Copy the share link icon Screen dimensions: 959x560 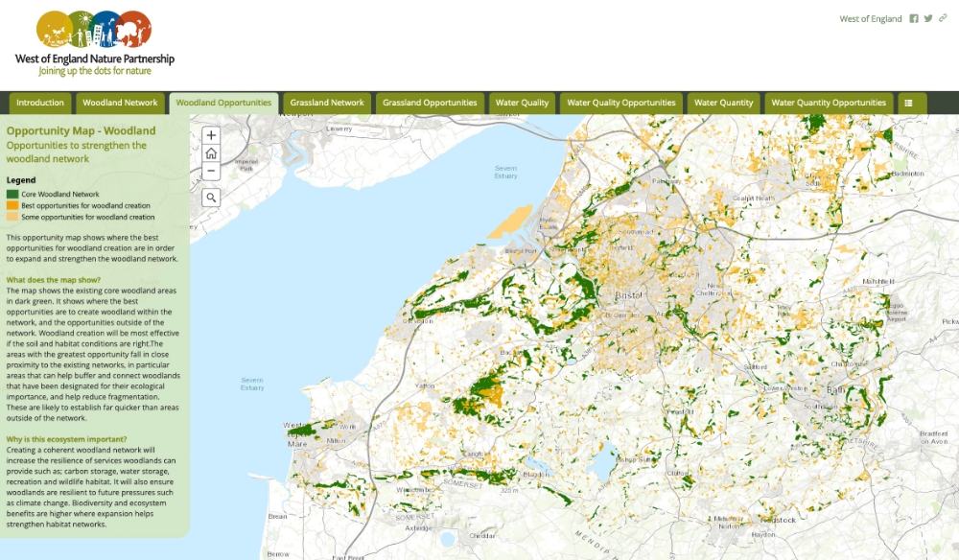tap(943, 18)
